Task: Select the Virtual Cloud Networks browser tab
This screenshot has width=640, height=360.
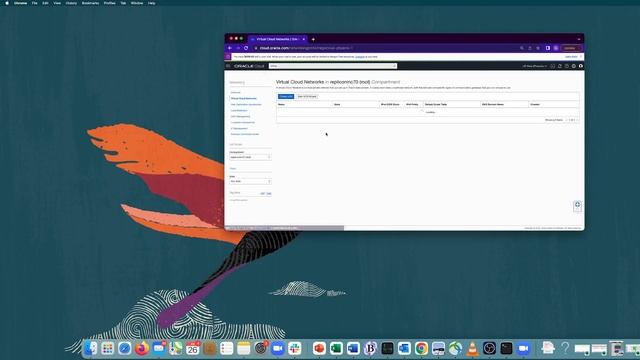Action: [x=278, y=39]
